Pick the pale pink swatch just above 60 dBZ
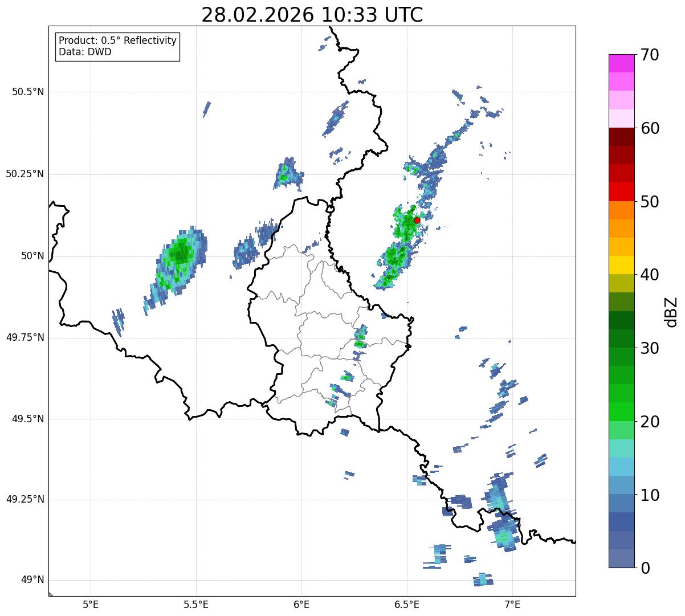685x616 pixels. tap(621, 119)
